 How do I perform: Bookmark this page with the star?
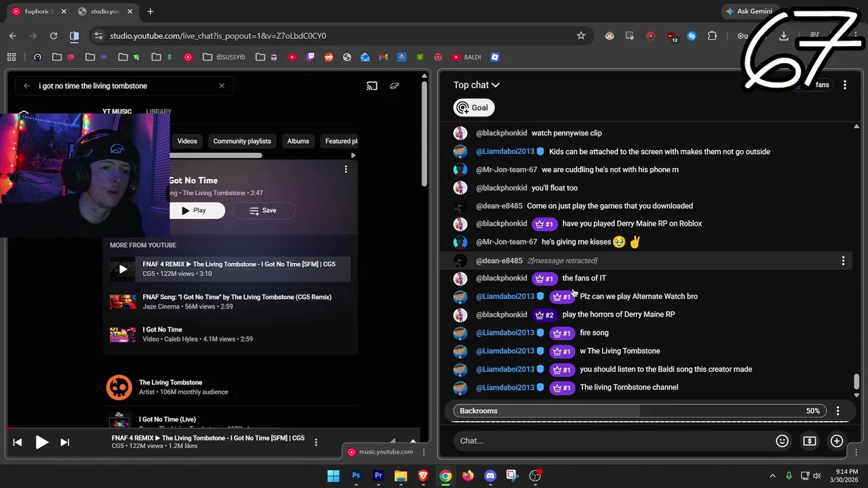point(581,36)
